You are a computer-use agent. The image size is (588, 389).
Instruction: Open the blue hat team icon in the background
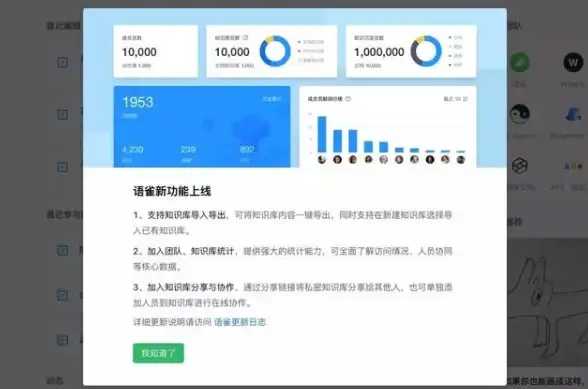click(x=573, y=114)
